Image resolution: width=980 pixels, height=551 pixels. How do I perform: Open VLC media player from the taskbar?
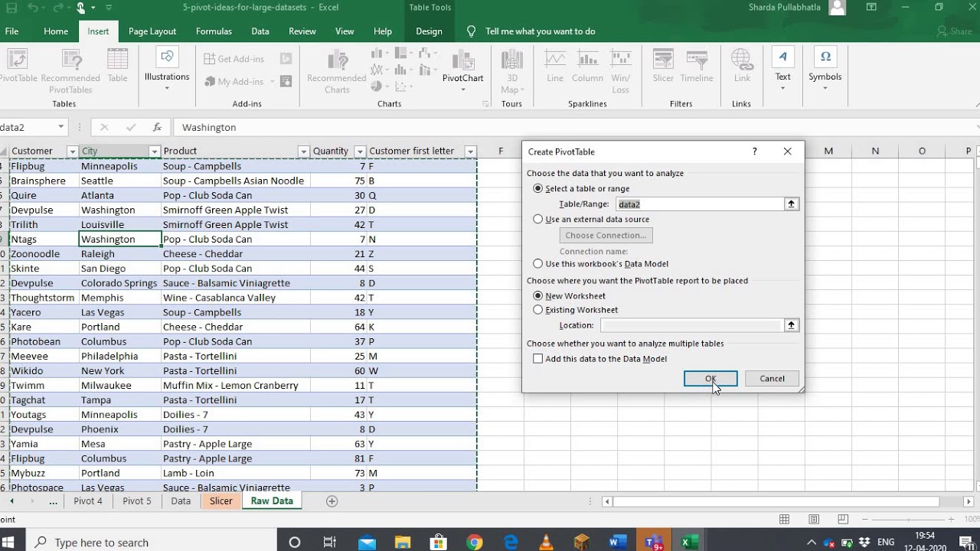[547, 543]
